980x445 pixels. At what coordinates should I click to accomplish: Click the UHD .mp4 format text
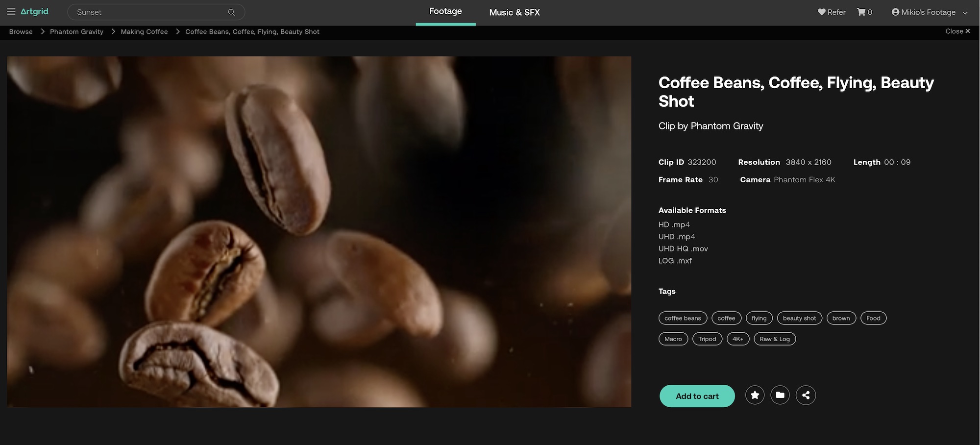677,237
